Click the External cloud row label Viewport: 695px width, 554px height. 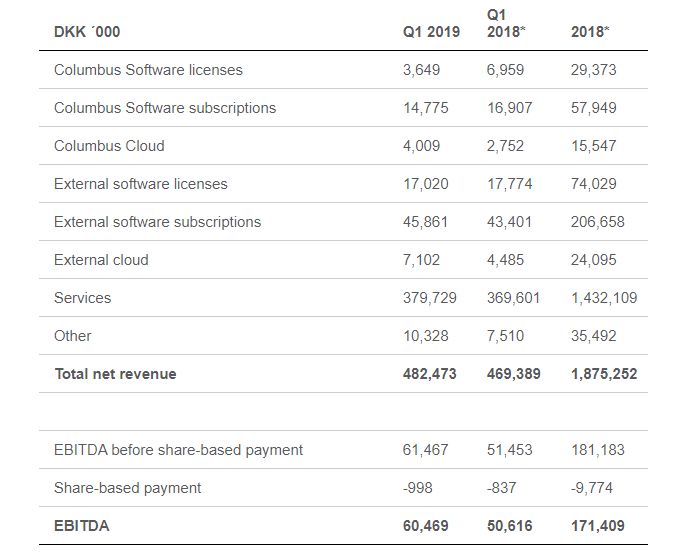click(101, 260)
